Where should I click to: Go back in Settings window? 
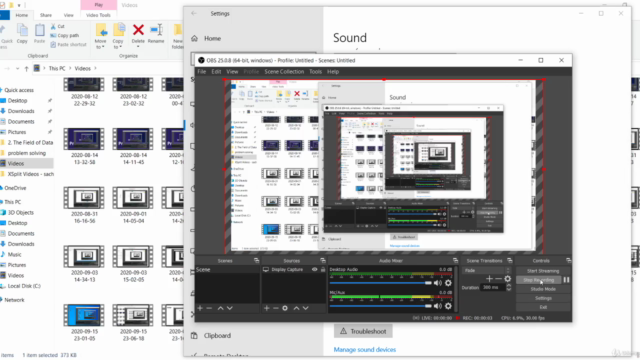(194, 13)
